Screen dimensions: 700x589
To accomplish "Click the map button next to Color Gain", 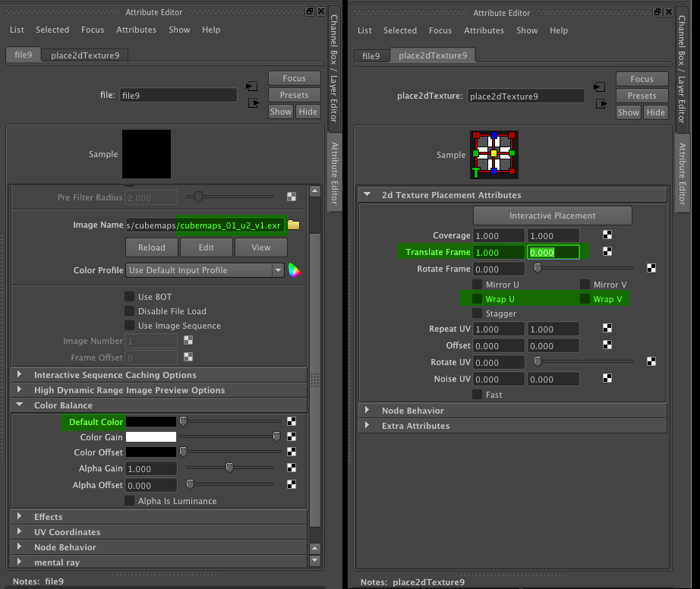I will pos(292,436).
